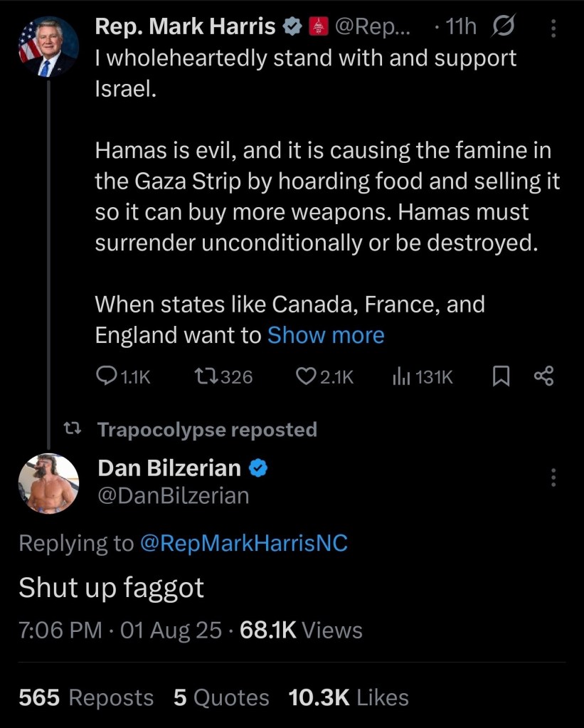Bookmark Rep. Mark Harris's post

501,376
